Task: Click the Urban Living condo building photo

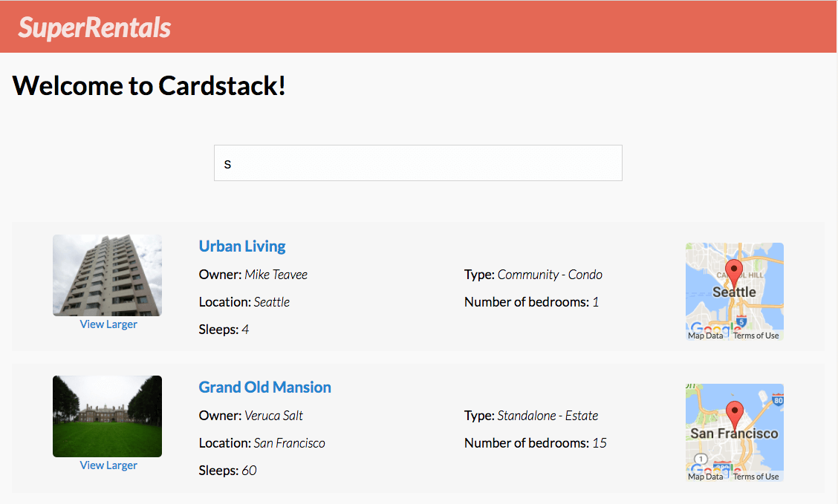Action: (107, 275)
